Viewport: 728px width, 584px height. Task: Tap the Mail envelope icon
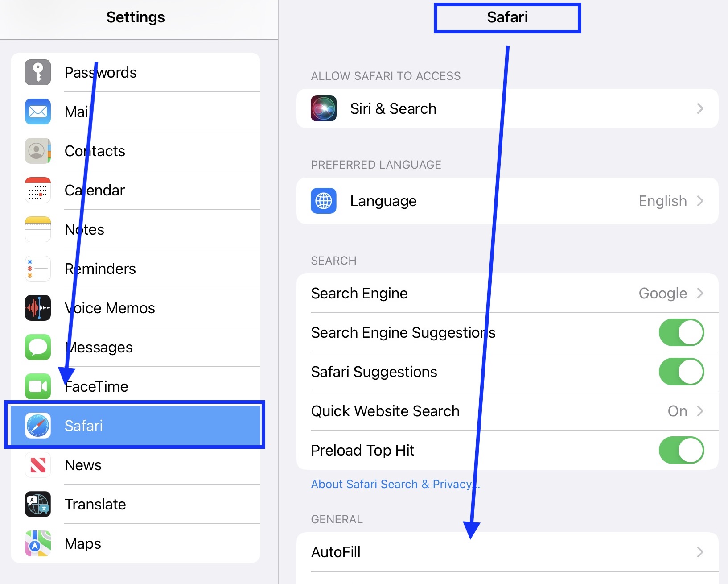point(38,112)
